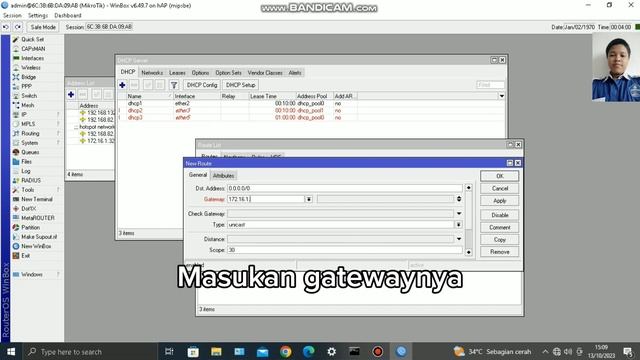Click DHCP Config button
The width and height of the screenshot is (640, 360).
pos(202,85)
